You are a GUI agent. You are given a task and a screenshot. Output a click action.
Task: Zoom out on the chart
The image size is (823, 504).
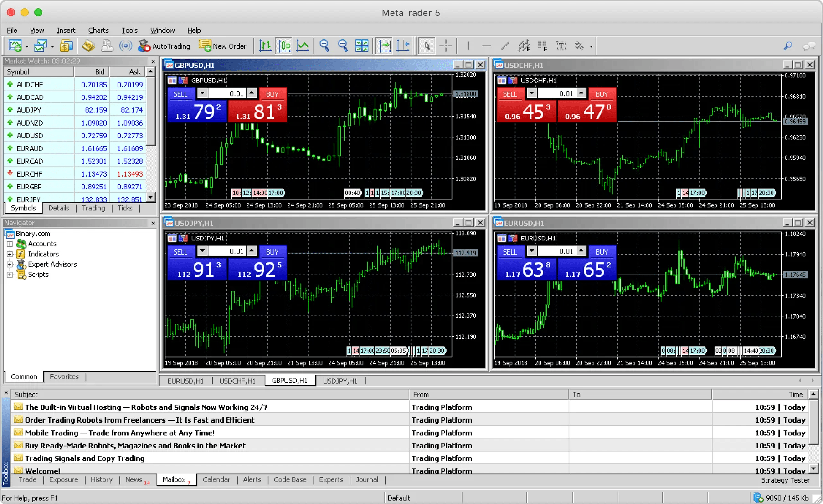pos(343,46)
